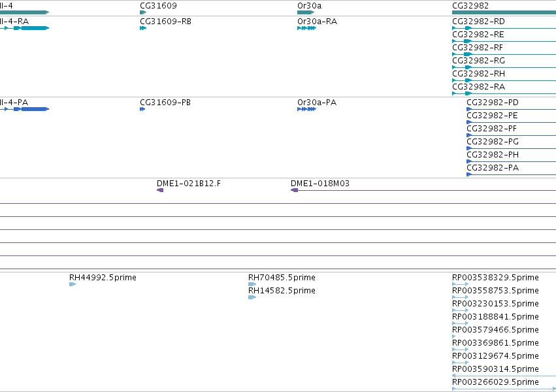Select the RP003369861.5prime arrow glyph
The height and width of the screenshot is (392, 556).
click(460, 350)
